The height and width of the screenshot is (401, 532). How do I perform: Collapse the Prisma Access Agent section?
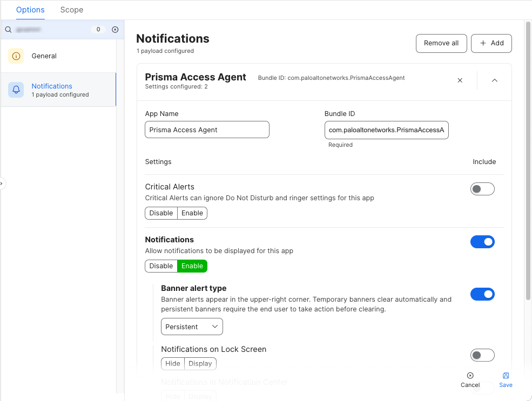click(494, 80)
